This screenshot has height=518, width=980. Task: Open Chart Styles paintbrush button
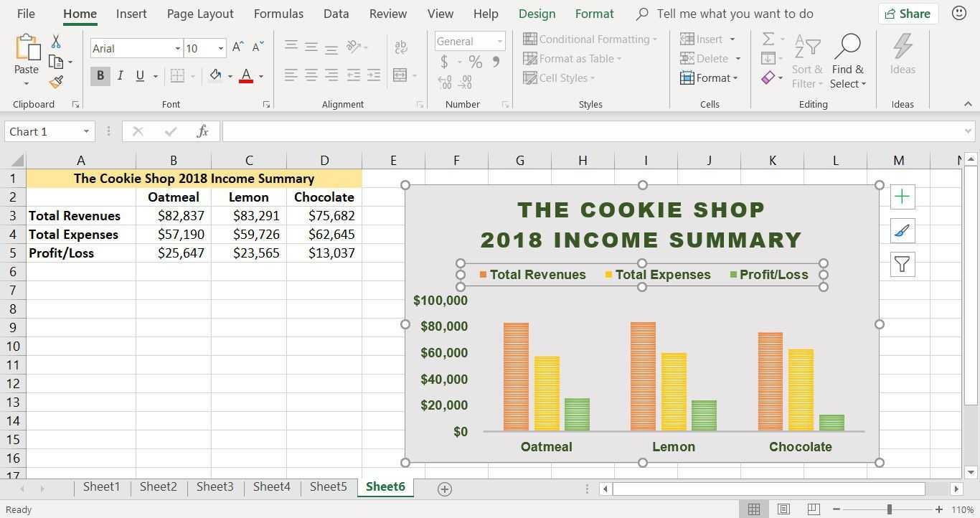point(902,230)
